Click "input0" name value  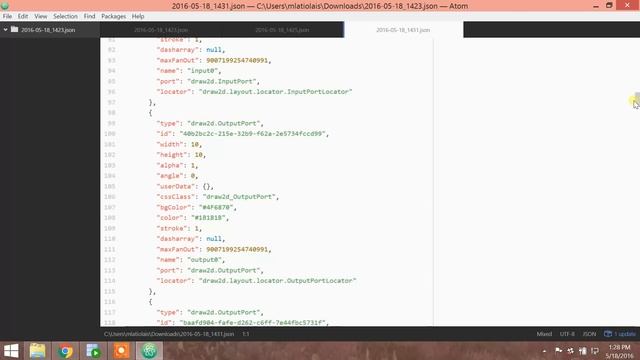204,71
